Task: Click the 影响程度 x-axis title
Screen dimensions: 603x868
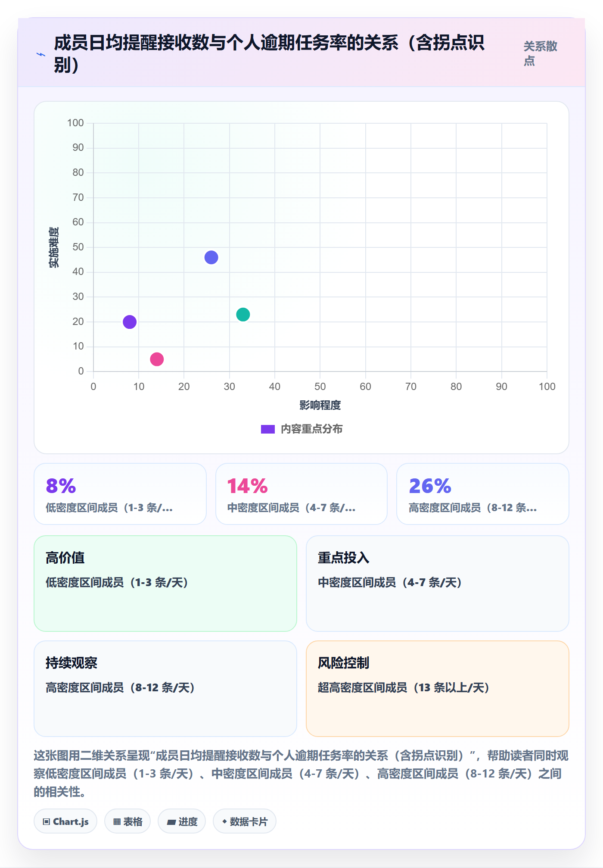Action: (320, 405)
